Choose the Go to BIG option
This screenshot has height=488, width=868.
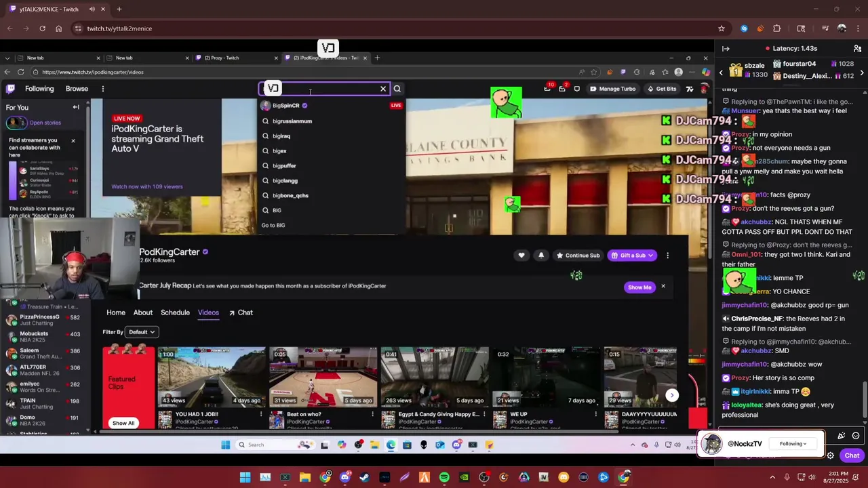[273, 225]
